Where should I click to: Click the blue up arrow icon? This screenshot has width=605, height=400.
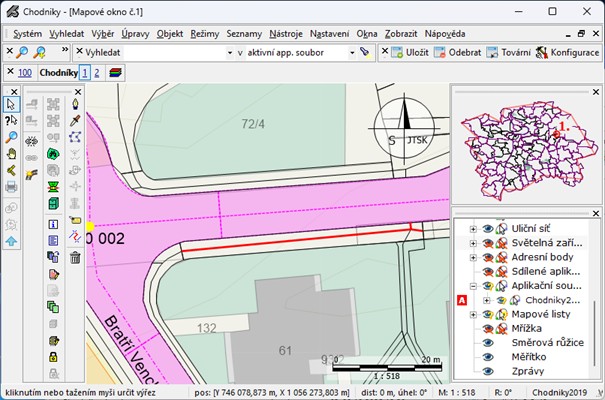point(11,241)
